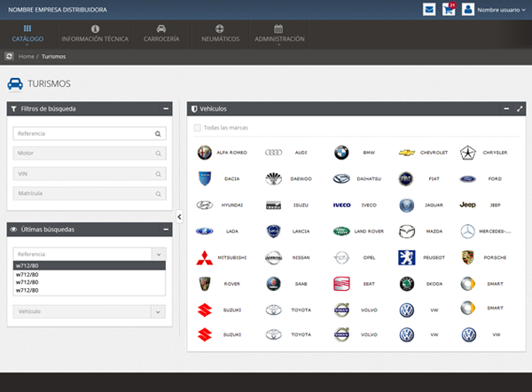The height and width of the screenshot is (392, 532).
Task: Open the shopping cart icon
Action: tap(449, 10)
